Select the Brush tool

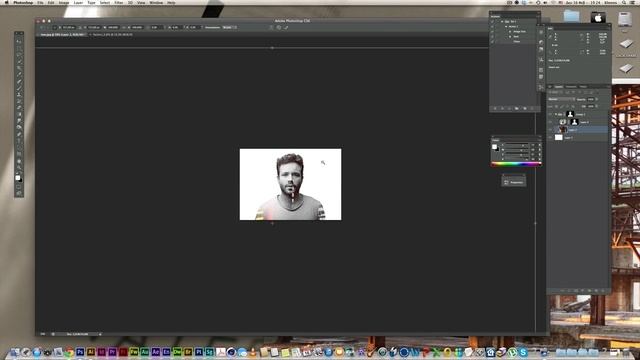point(19,88)
